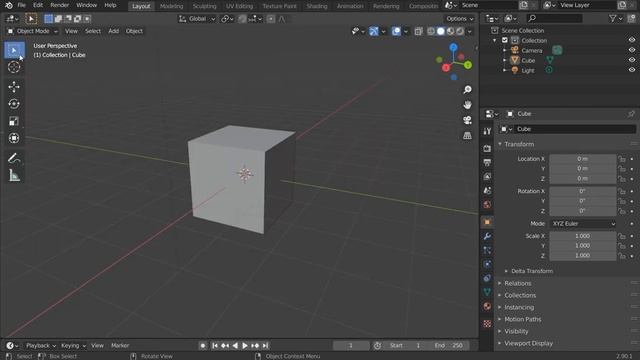Click the pan view hand icon

(x=467, y=105)
